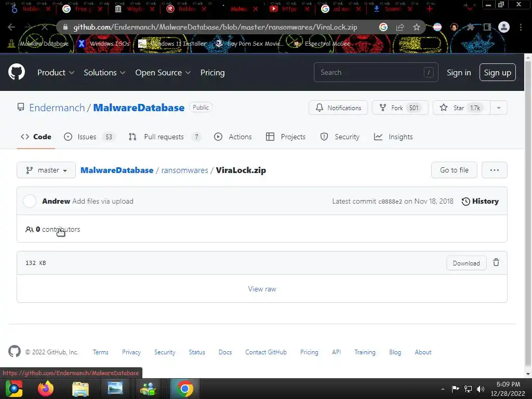Screen dimensions: 532x399
Task: Switch to the Pull requests tab
Action: [165, 137]
